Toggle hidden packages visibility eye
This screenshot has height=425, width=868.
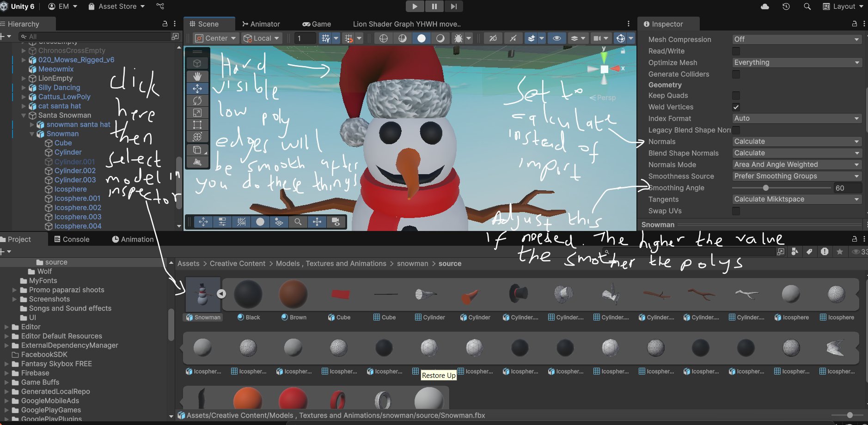[x=860, y=251]
